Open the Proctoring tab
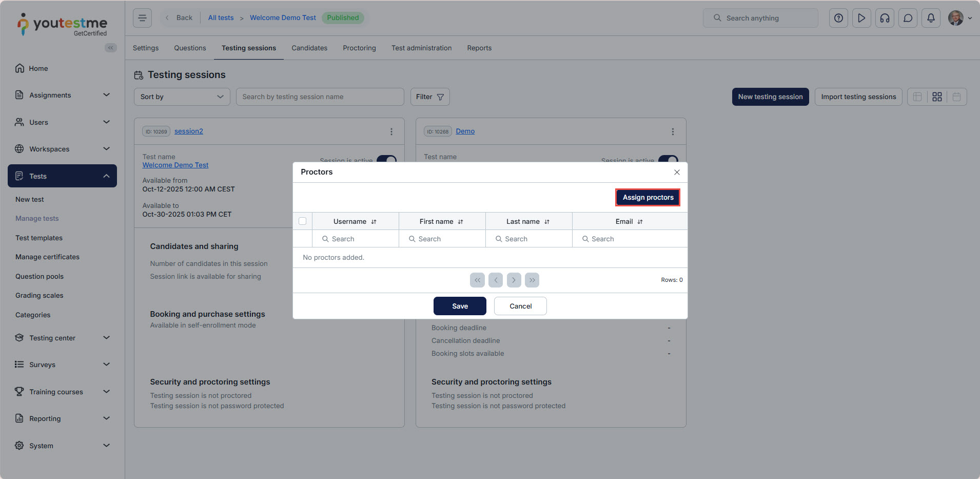Image resolution: width=980 pixels, height=479 pixels. point(359,48)
